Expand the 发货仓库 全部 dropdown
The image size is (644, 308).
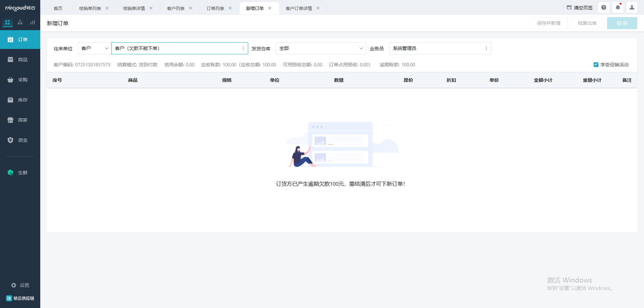(321, 48)
